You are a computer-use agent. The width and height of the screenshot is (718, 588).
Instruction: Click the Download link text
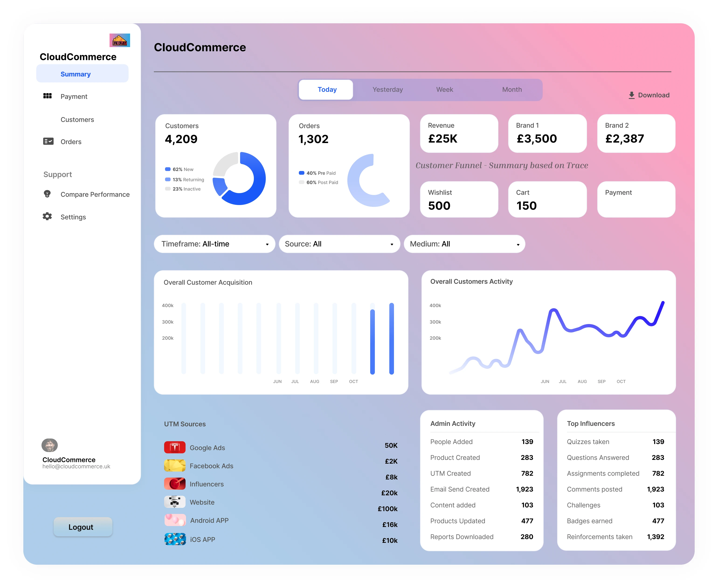click(654, 95)
